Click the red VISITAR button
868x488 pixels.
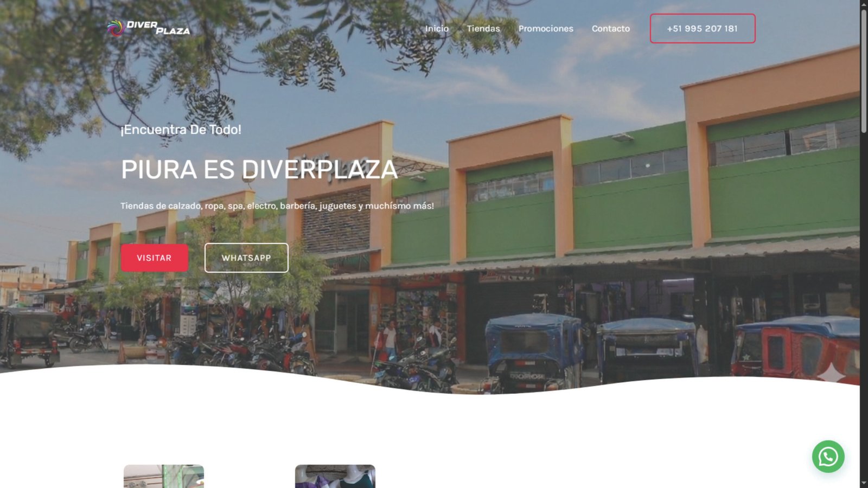tap(155, 258)
